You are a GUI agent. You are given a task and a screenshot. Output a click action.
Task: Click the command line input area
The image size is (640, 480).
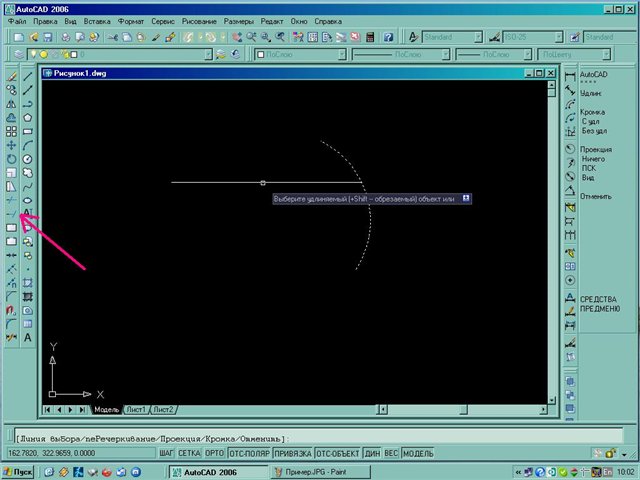pyautogui.click(x=320, y=438)
